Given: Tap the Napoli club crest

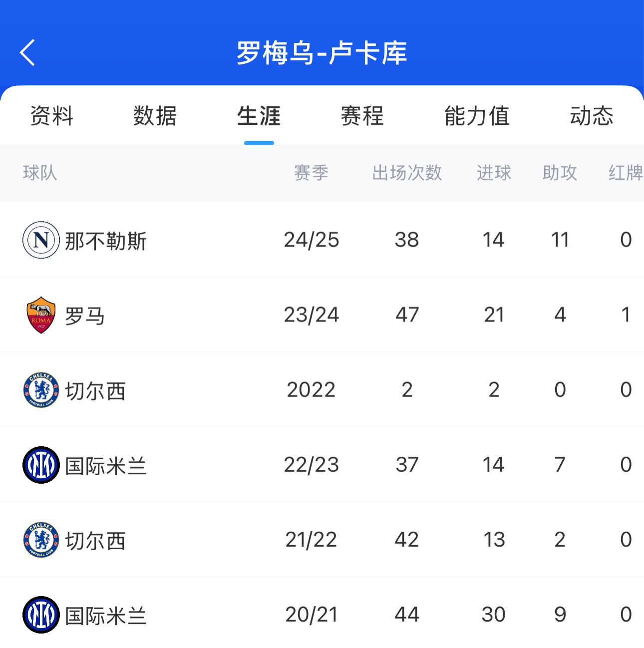Looking at the screenshot, I should 41,240.
